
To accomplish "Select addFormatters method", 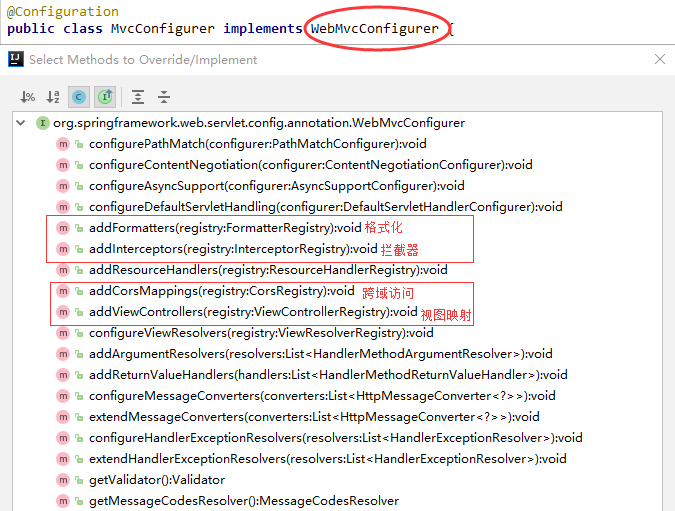I will [225, 228].
